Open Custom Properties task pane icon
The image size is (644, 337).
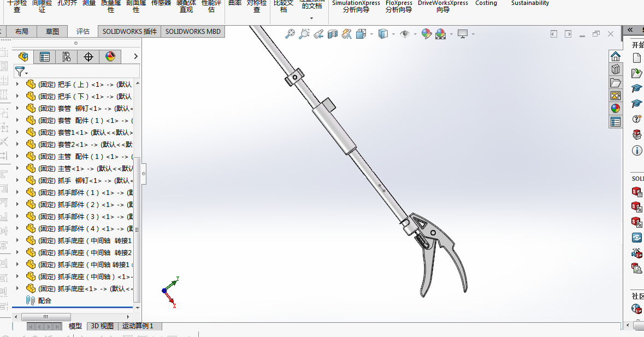(x=615, y=122)
